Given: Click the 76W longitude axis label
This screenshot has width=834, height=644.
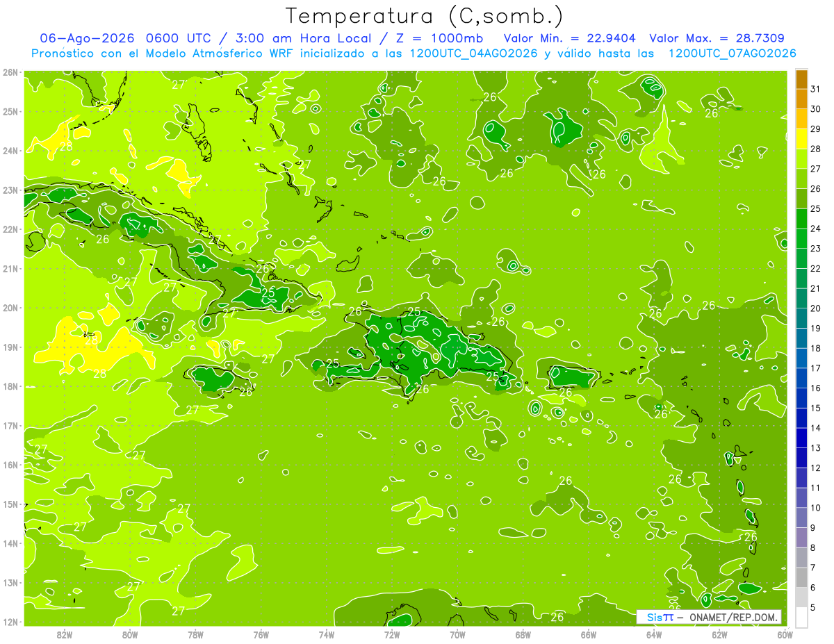Looking at the screenshot, I should (x=261, y=634).
